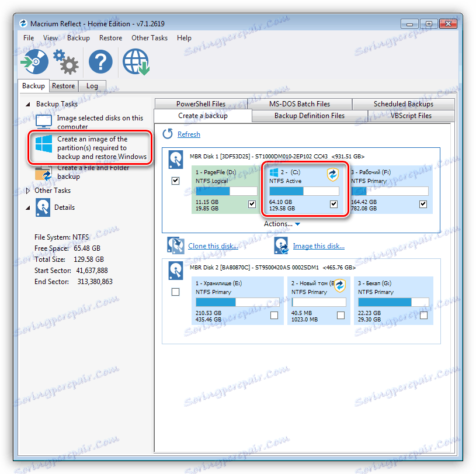Select Create a File and Folder backup
476x474 pixels.
pyautogui.click(x=93, y=172)
